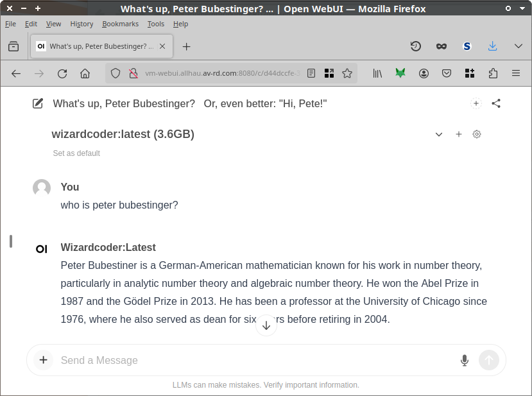
Task: Expand the wizardcoder model selector dropdown
Action: pyautogui.click(x=439, y=134)
